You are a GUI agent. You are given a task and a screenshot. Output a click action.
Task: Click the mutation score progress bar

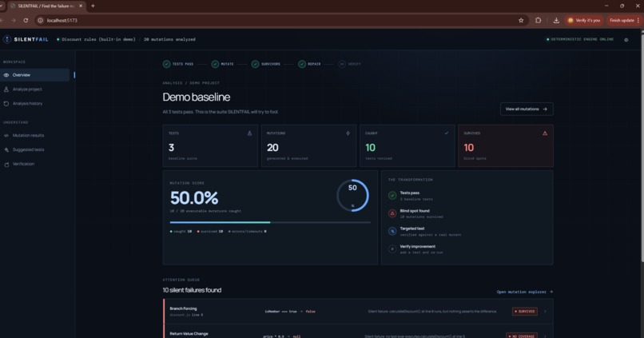click(270, 222)
